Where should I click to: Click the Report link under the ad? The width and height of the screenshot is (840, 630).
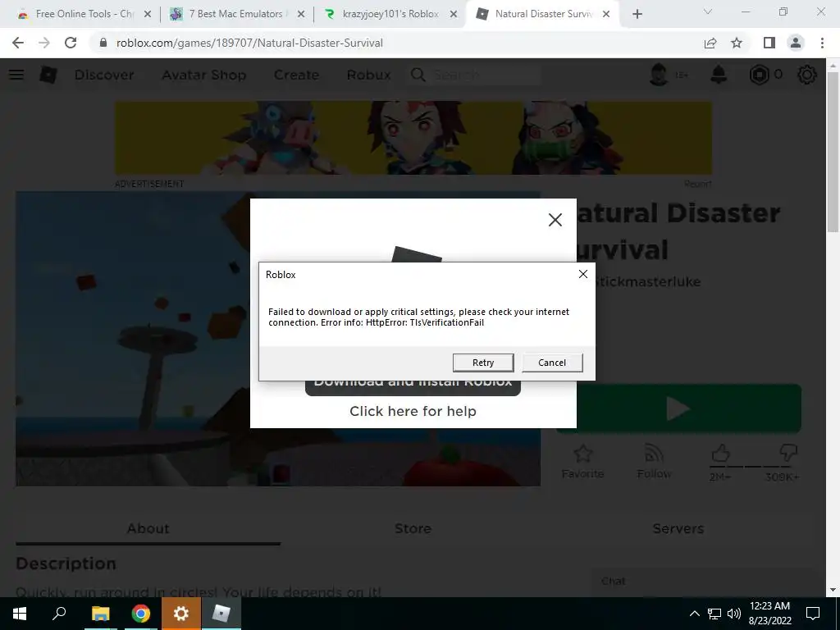[697, 184]
